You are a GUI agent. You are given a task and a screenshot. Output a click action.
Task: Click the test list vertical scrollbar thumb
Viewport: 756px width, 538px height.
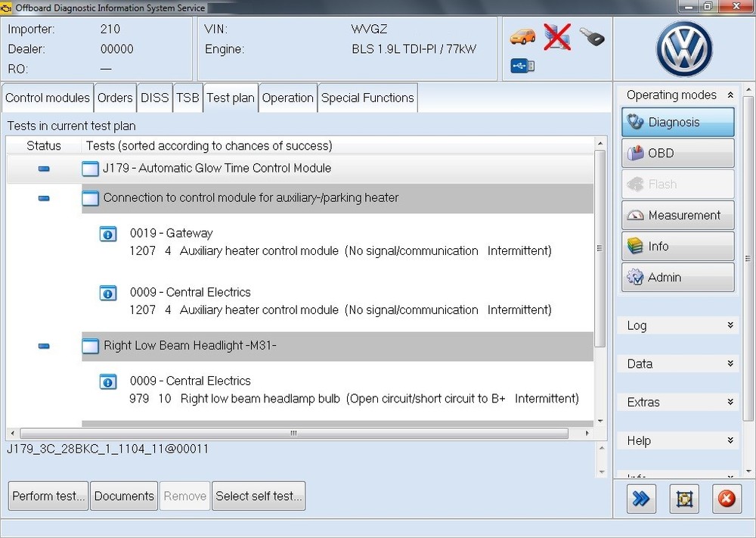600,248
